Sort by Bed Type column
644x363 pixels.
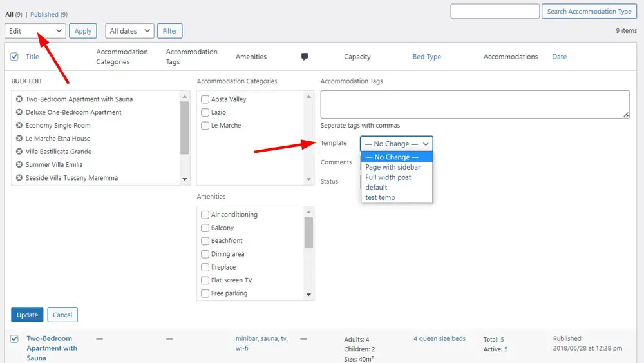427,57
